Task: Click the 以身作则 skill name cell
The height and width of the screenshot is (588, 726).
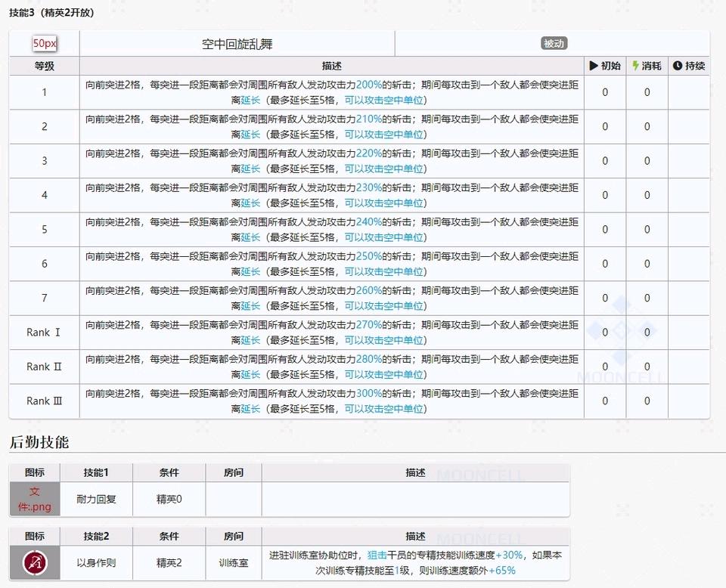Action: [96, 562]
